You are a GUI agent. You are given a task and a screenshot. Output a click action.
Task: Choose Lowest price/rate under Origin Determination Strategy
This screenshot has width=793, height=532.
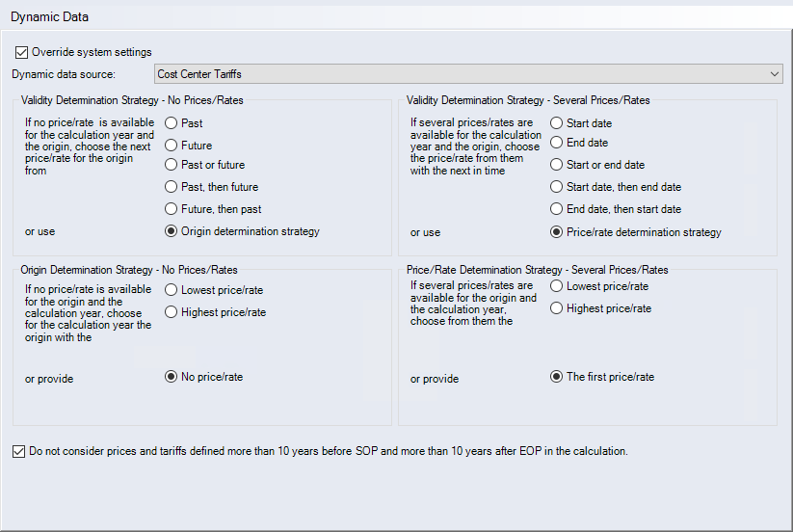click(172, 290)
